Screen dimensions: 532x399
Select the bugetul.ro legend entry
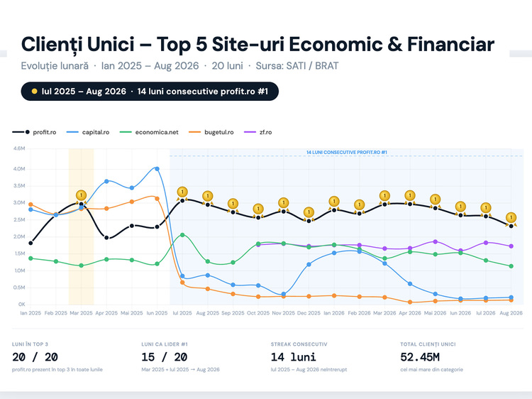(211, 132)
